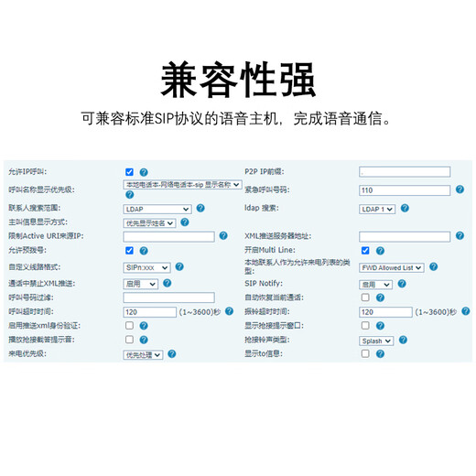
Task: Focus the 紧急呼叫号码 110 field
Action: 405,190
